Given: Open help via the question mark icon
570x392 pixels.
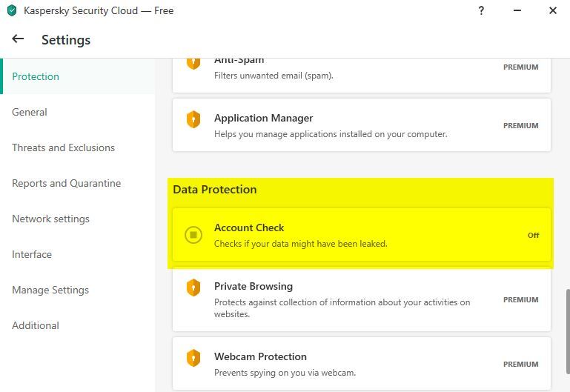Looking at the screenshot, I should [x=482, y=11].
